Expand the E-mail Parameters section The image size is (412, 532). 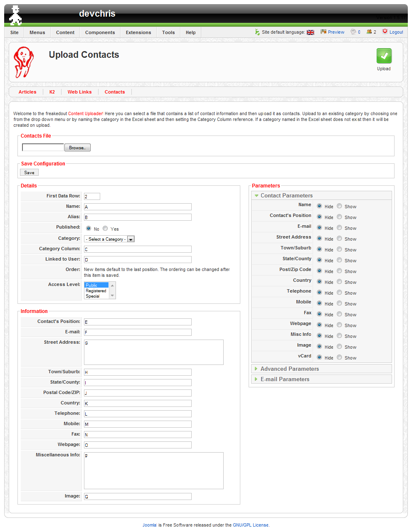coord(285,379)
